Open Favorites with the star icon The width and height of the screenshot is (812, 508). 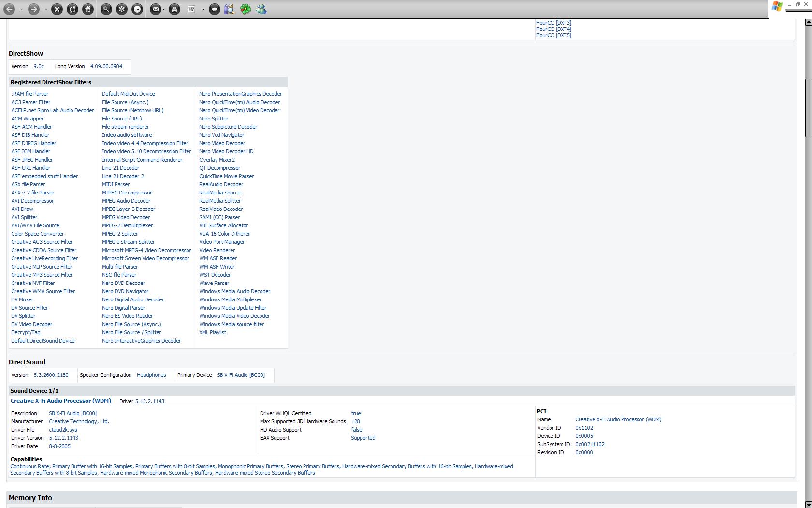click(x=122, y=9)
